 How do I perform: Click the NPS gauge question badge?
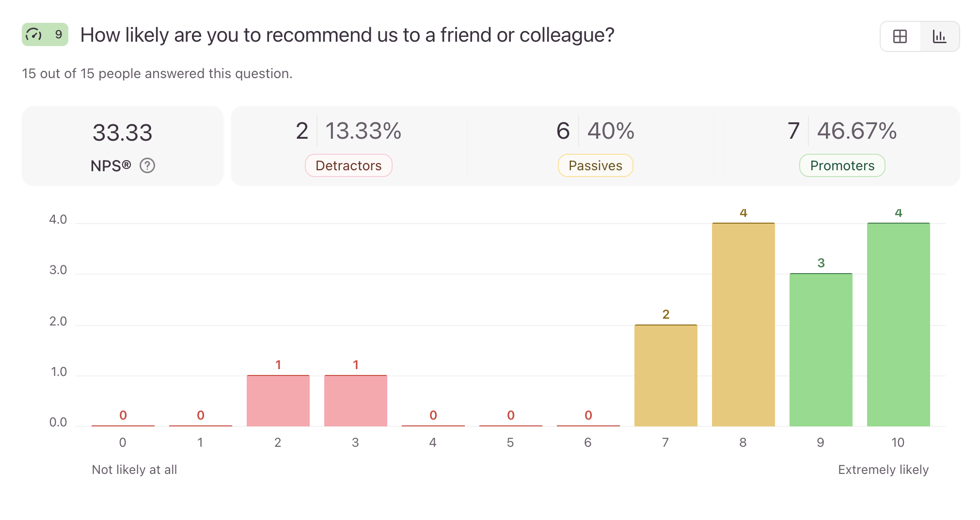pos(45,34)
